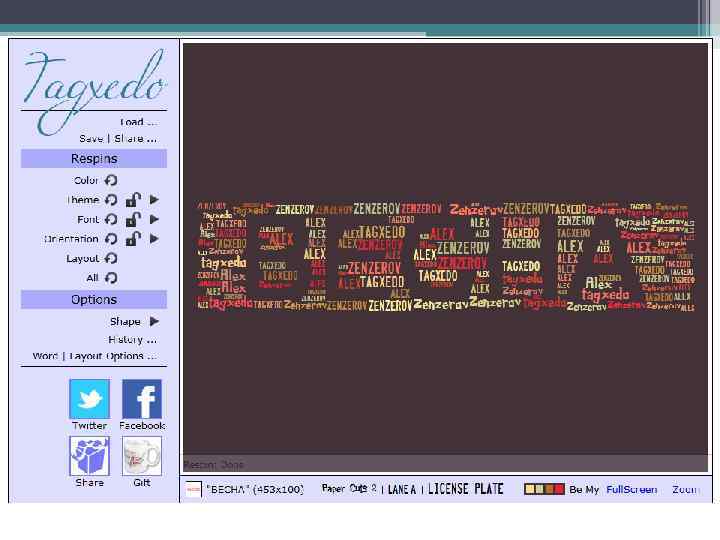Screen dimensions: 720x540
Task: Click the Theme label
Action: click(x=83, y=200)
